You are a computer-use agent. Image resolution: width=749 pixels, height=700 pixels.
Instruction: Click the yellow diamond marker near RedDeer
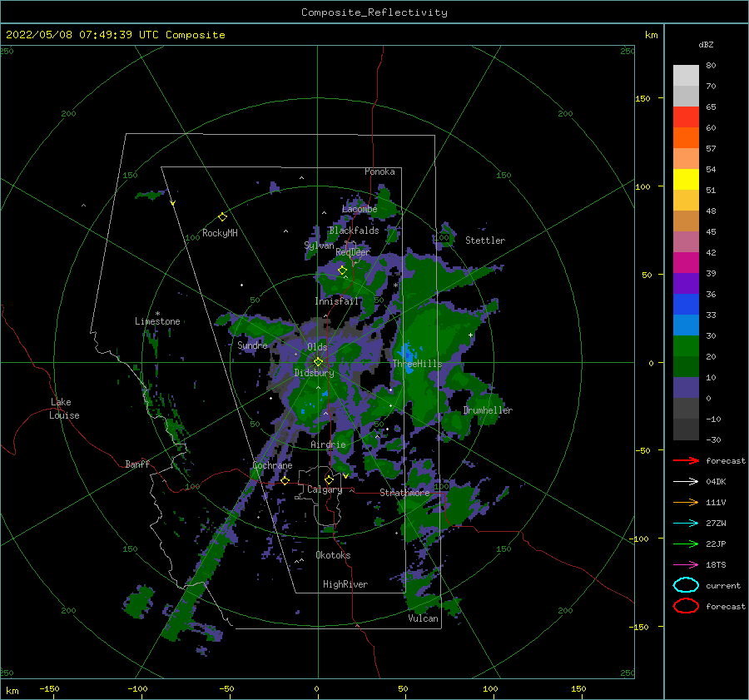click(x=342, y=271)
